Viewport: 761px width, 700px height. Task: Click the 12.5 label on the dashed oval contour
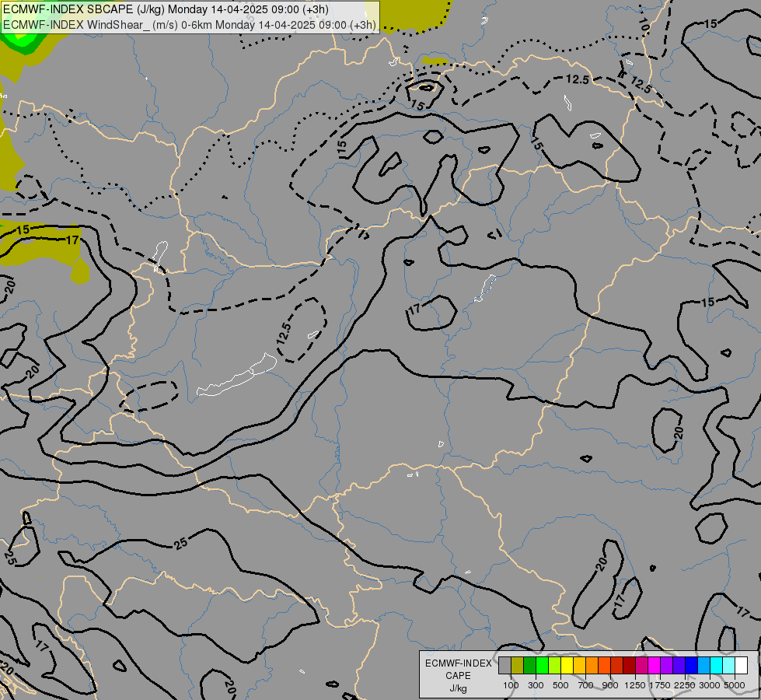coord(285,334)
